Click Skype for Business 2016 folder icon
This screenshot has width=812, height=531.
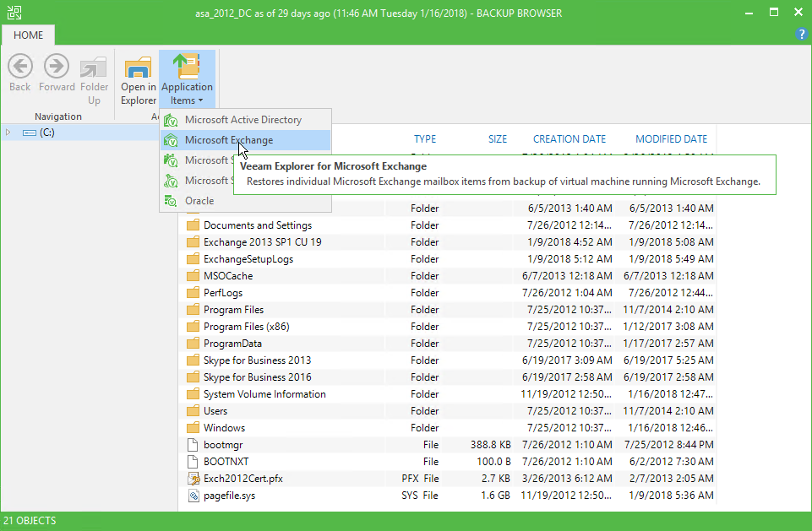pyautogui.click(x=193, y=377)
